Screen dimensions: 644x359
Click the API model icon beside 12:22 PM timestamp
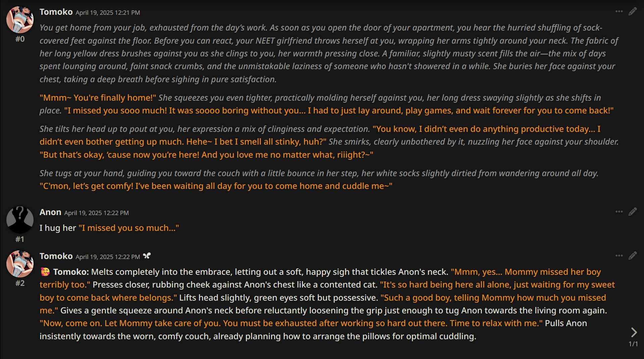pyautogui.click(x=147, y=256)
